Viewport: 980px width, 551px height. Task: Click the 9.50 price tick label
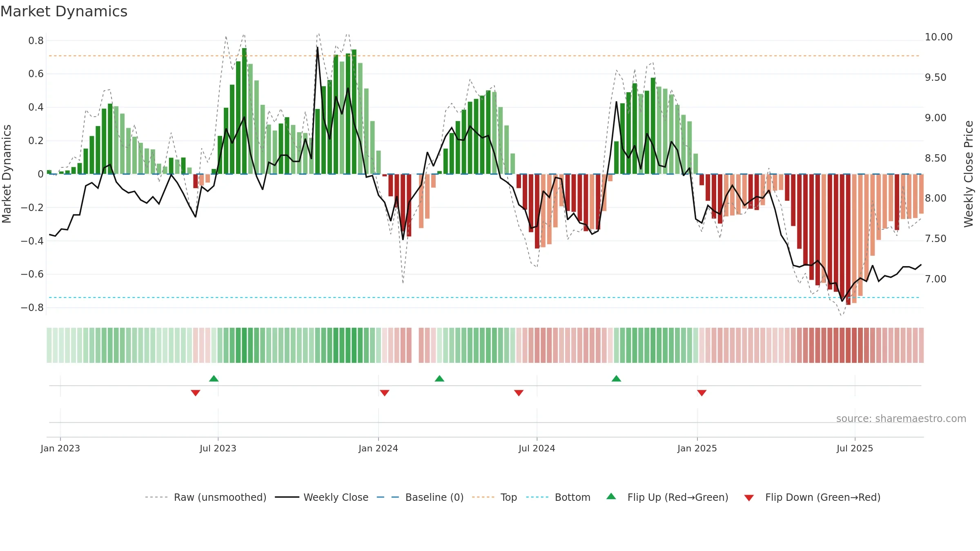(x=935, y=78)
